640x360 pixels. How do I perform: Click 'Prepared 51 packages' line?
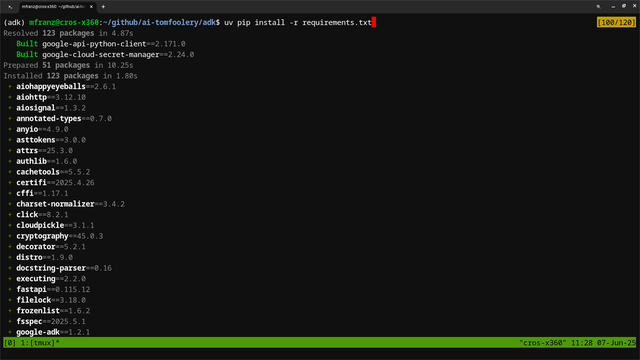point(68,65)
